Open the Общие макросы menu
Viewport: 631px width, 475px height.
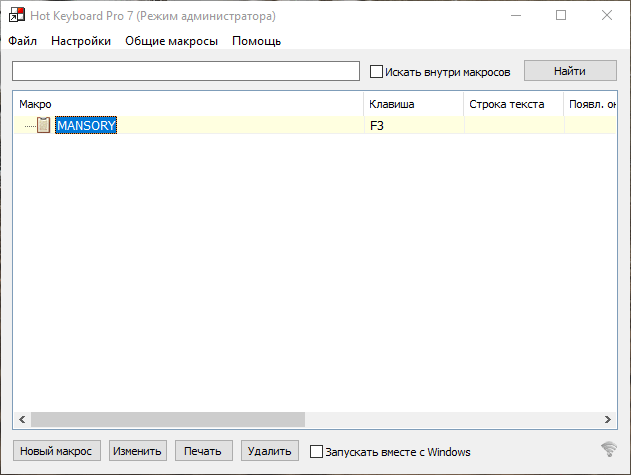coord(171,41)
